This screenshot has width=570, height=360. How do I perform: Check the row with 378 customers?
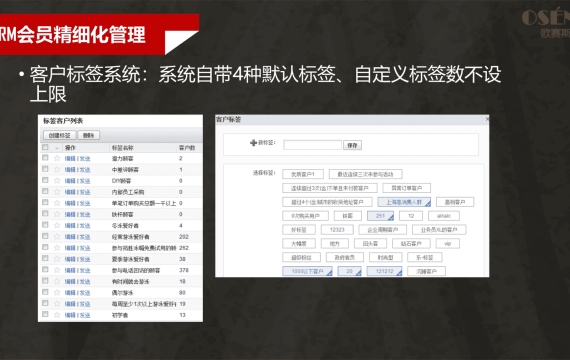(45, 269)
